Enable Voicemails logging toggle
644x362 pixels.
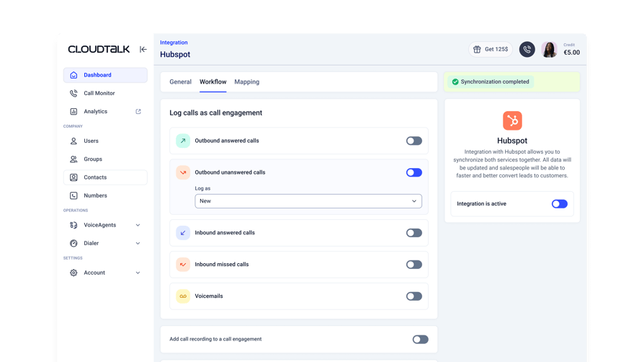click(x=414, y=296)
